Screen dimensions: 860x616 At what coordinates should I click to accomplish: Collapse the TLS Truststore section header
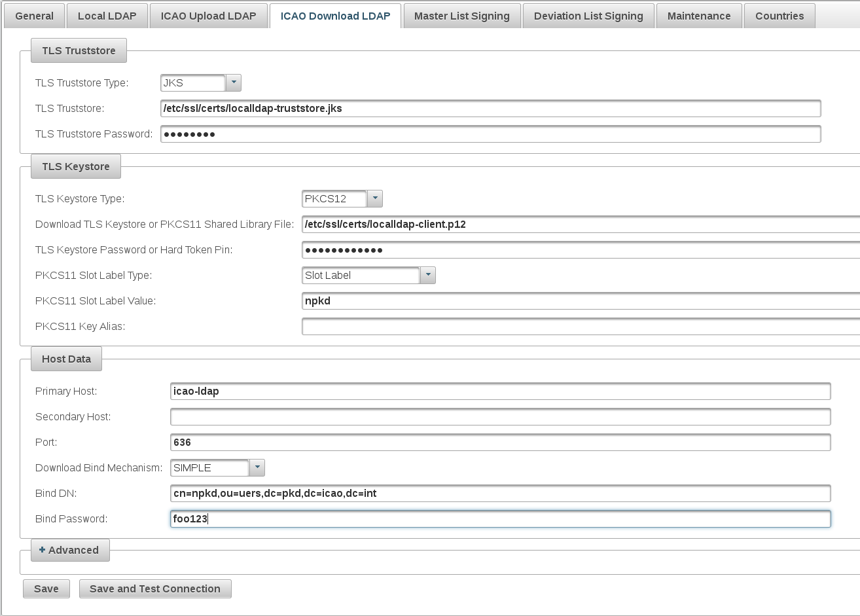tap(79, 50)
